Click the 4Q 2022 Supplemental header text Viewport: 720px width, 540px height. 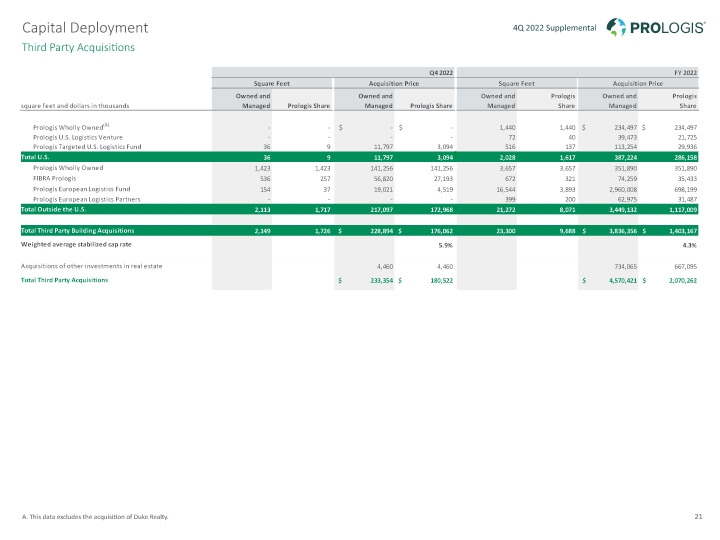553,26
